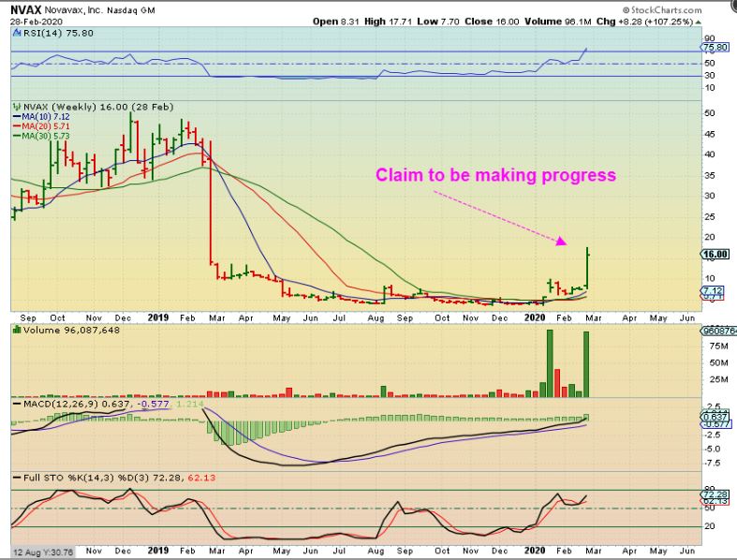The height and width of the screenshot is (560, 737).
Task: Click the Volume 96,087,648 legend label
Action: pyautogui.click(x=71, y=330)
